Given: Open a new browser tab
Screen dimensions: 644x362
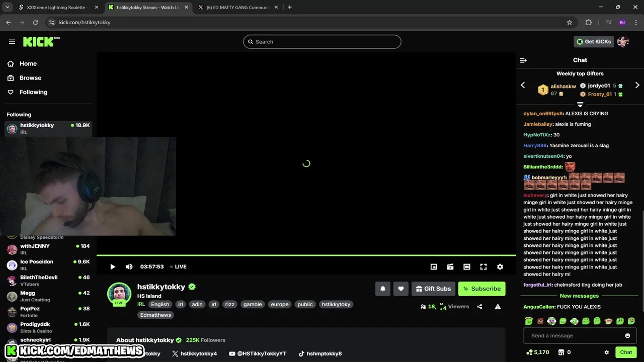Looking at the screenshot, I should pos(290,8).
